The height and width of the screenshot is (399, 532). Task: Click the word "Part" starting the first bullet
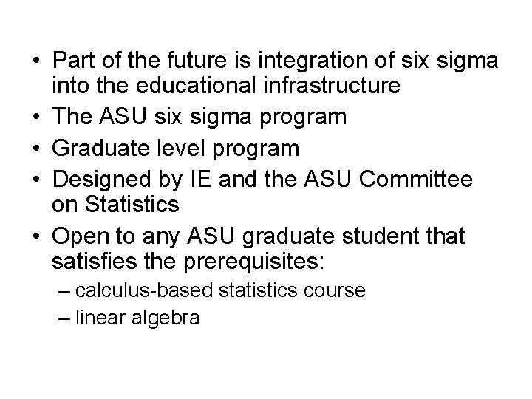point(73,60)
